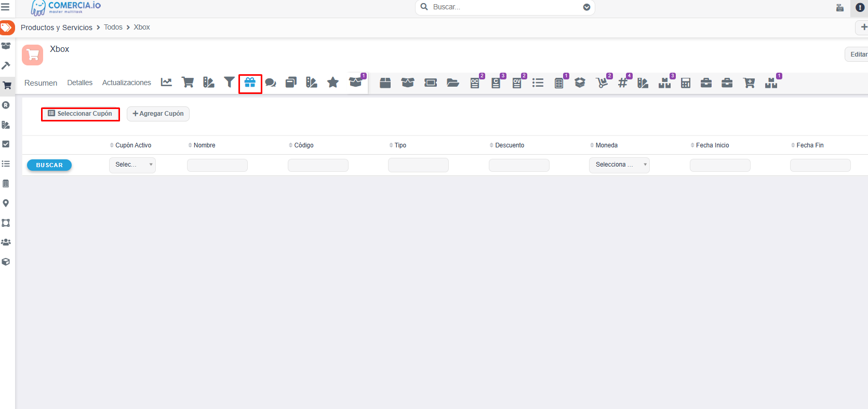Viewport: 868px width, 409px height.
Task: Open the exclamation alert icon
Action: 860,7
